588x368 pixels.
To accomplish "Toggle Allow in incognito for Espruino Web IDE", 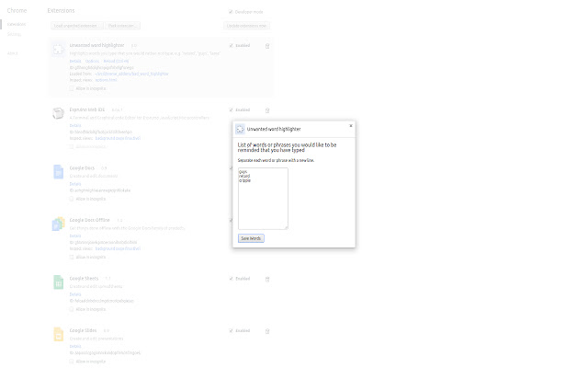I will pos(72,147).
